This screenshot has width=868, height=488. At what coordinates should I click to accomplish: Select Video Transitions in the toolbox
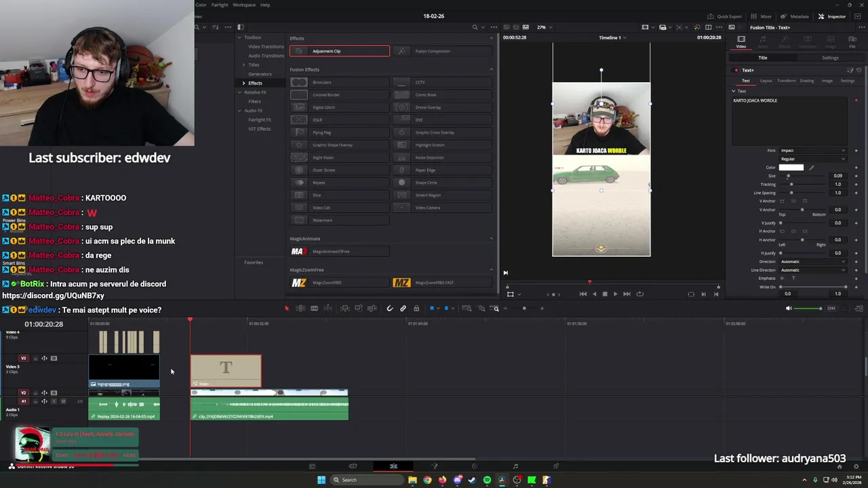(266, 47)
